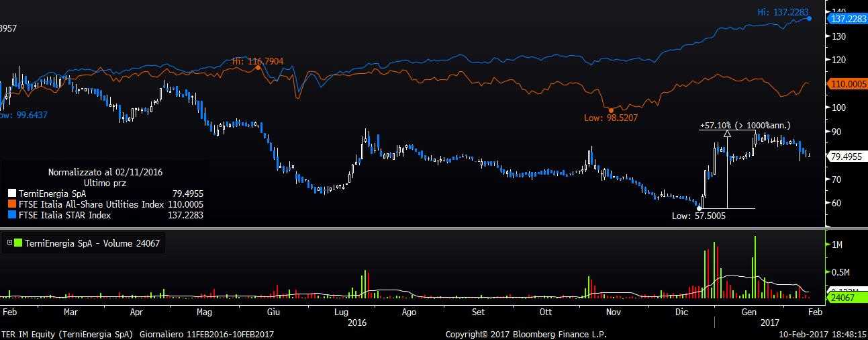The image size is (868, 340).
Task: Click the green 24067 volume axis tag
Action: pyautogui.click(x=842, y=297)
